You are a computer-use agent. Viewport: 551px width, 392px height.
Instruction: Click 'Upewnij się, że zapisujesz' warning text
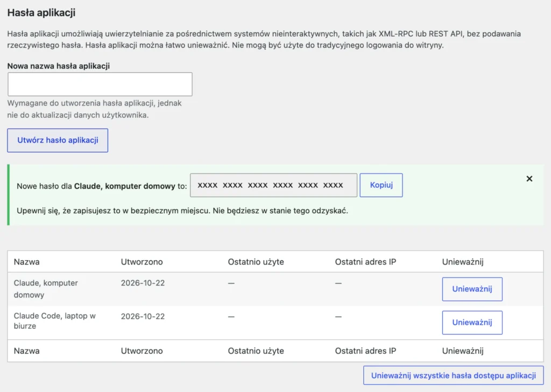pyautogui.click(x=182, y=211)
